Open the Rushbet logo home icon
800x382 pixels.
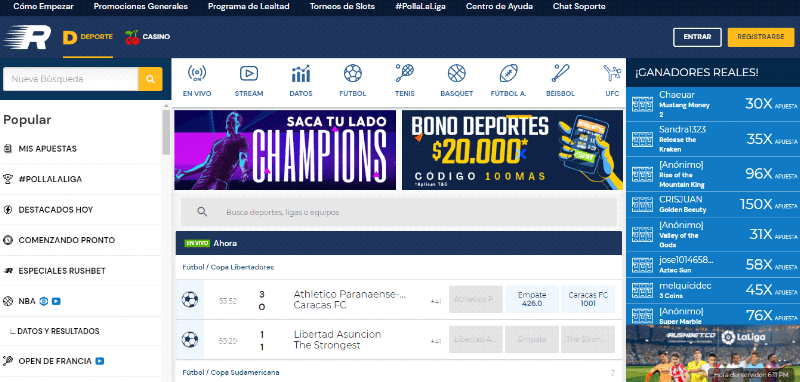[x=27, y=37]
